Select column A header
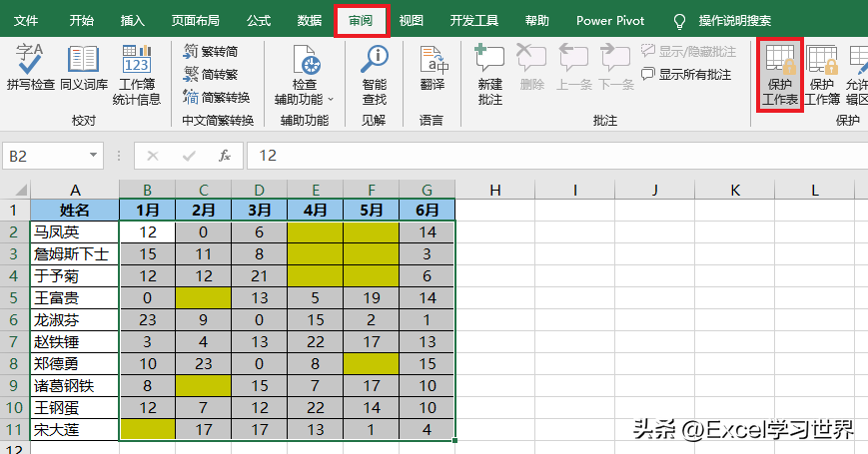Viewport: 868px width, 454px height. [x=75, y=191]
